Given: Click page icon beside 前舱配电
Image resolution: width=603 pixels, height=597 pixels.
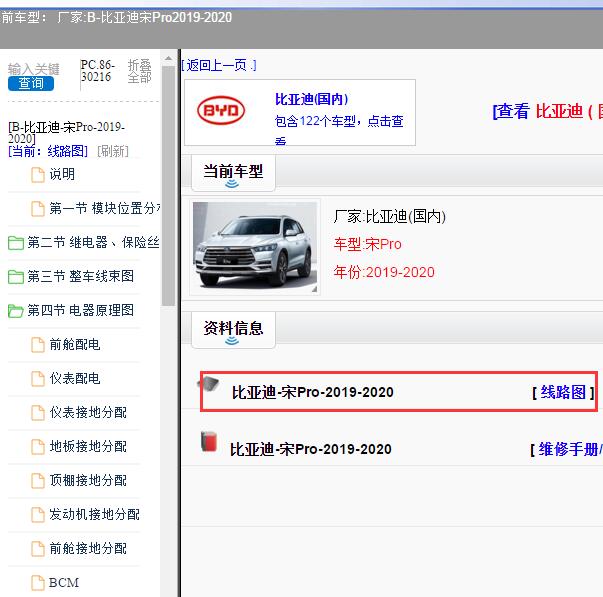Looking at the screenshot, I should [38, 345].
